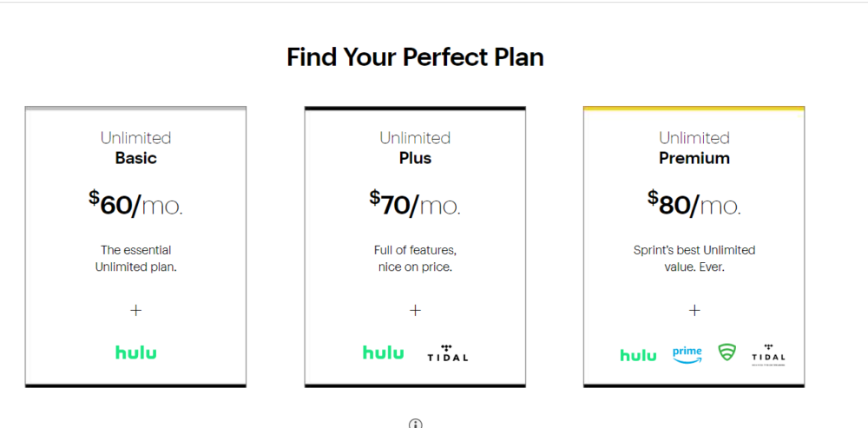Click the $60/mo. price
Screen dimensions: 868x428
pyautogui.click(x=135, y=204)
